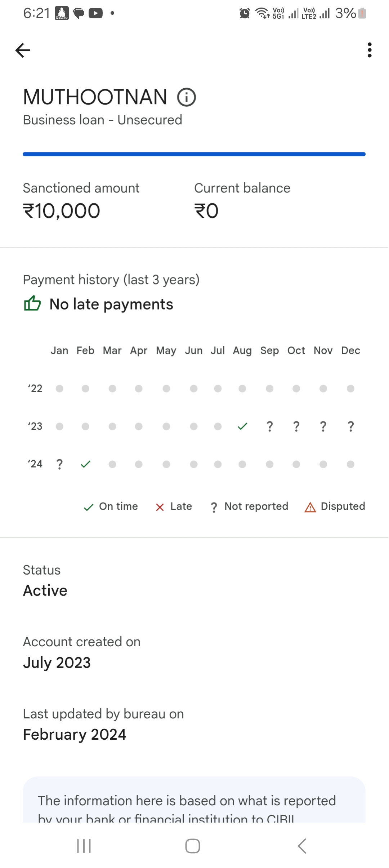Tap the February 2024 on-time checkmark
Screen dimensions: 389x868
(85, 464)
